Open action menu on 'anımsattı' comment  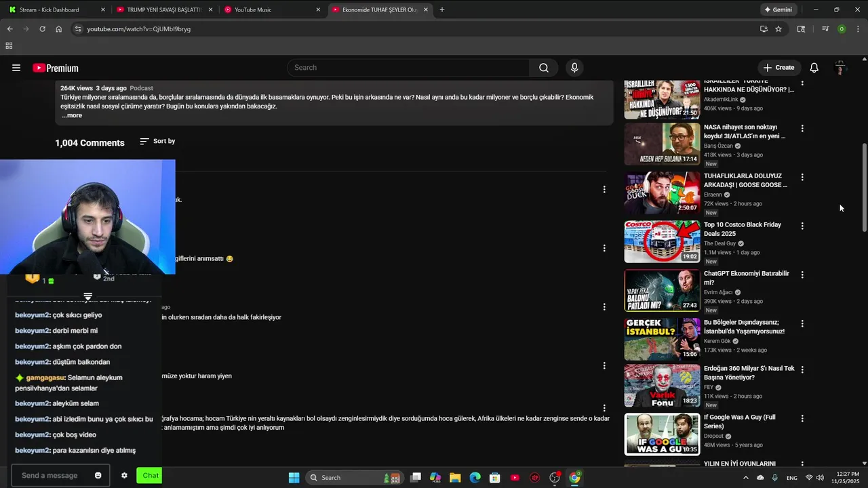click(x=604, y=248)
